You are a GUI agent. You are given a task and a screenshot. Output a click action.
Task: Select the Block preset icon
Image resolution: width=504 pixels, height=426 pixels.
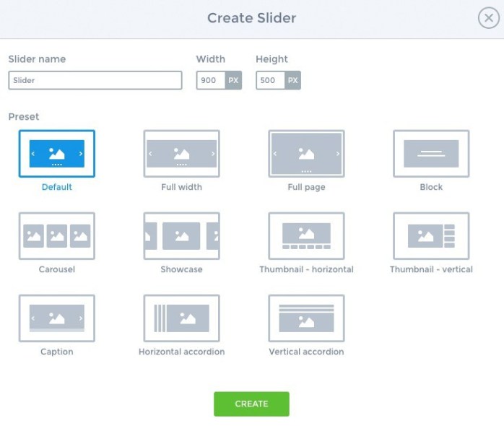tap(431, 154)
